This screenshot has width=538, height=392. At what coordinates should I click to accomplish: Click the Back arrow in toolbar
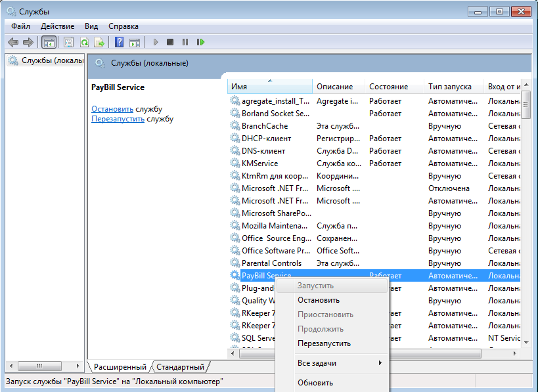tap(12, 42)
